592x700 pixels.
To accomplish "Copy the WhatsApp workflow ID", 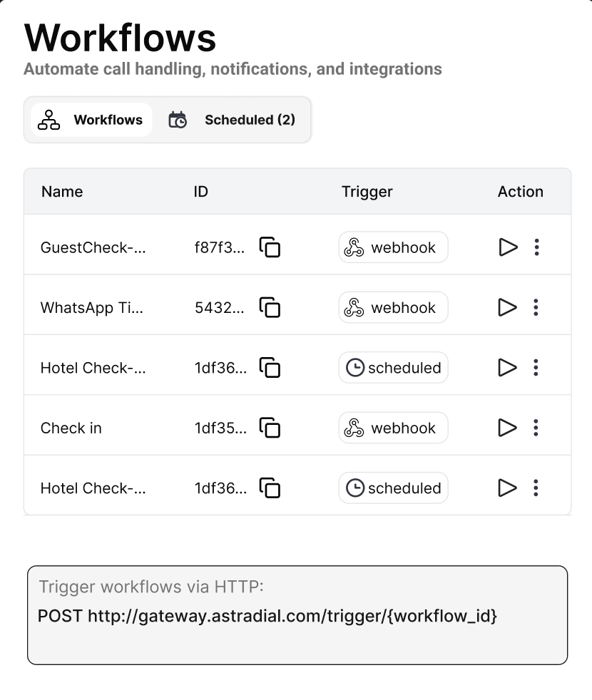I will (270, 308).
